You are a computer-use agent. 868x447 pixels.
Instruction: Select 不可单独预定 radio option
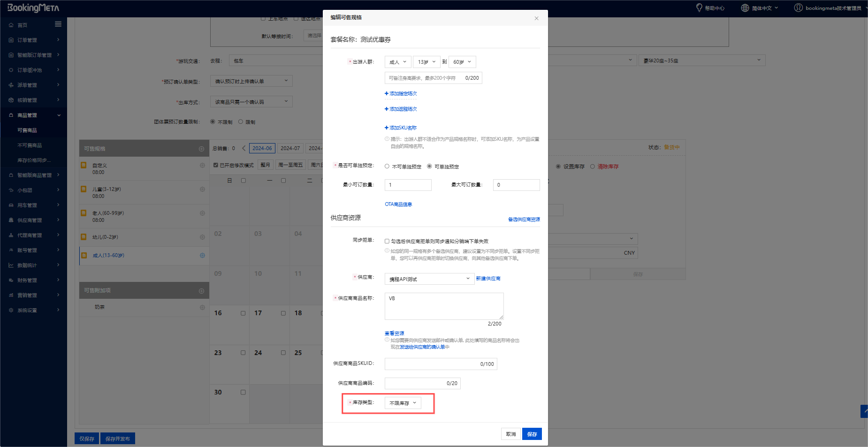point(387,167)
